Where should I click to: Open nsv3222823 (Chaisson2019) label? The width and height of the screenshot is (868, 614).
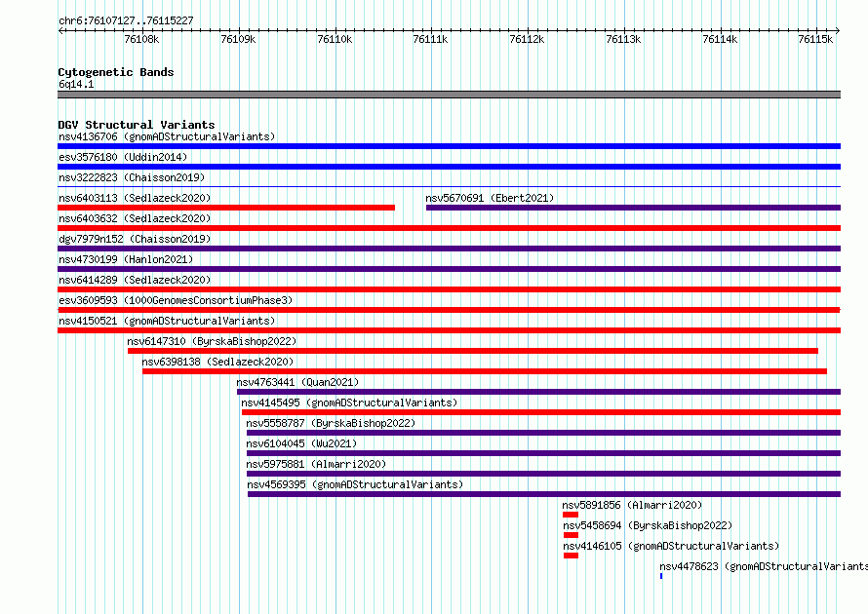point(132,177)
